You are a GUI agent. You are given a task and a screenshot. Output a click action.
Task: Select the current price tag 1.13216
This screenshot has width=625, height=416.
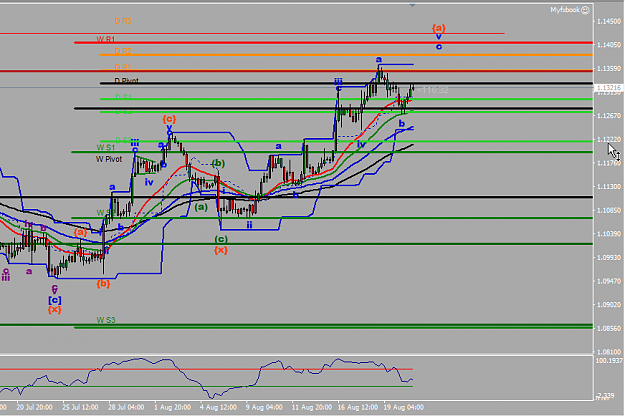coord(609,87)
